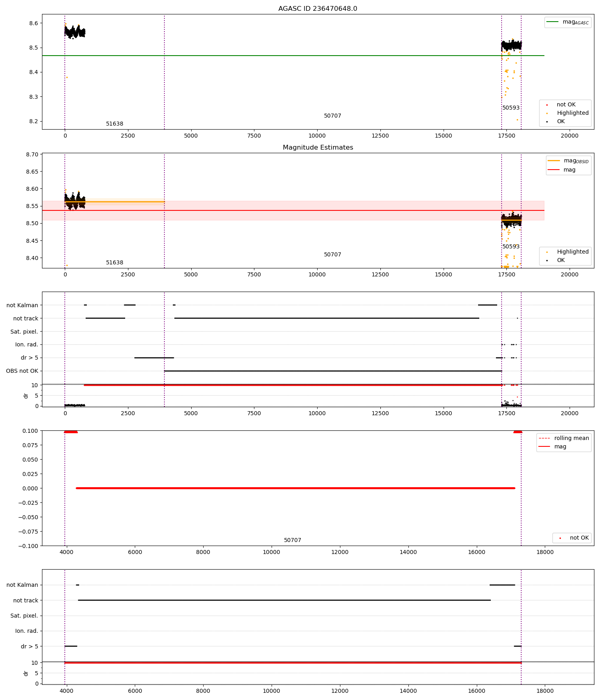Screen dimensions: 600x700
Task: Click the y-axis tick label −0.100
Action: (29, 546)
